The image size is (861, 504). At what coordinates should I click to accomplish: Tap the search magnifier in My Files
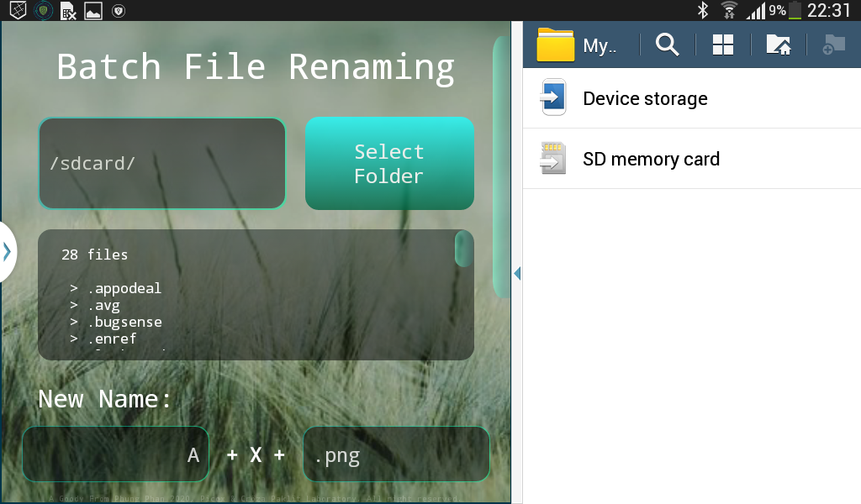pos(668,45)
